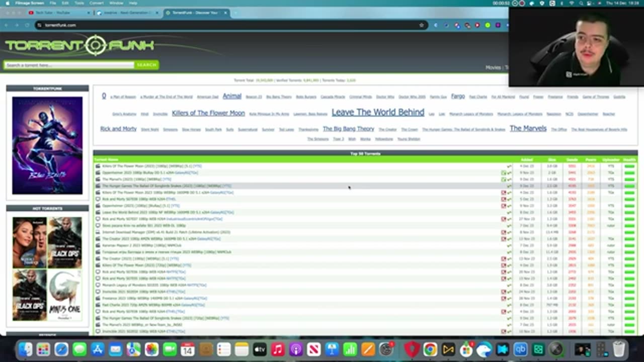Open the Filmage Screen menu

coord(29,3)
